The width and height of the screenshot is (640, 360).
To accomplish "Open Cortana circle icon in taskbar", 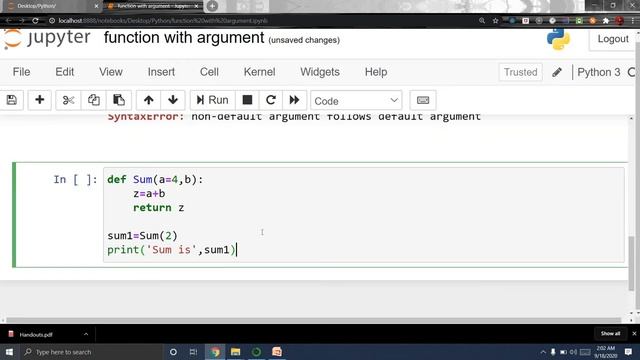I will tap(173, 352).
